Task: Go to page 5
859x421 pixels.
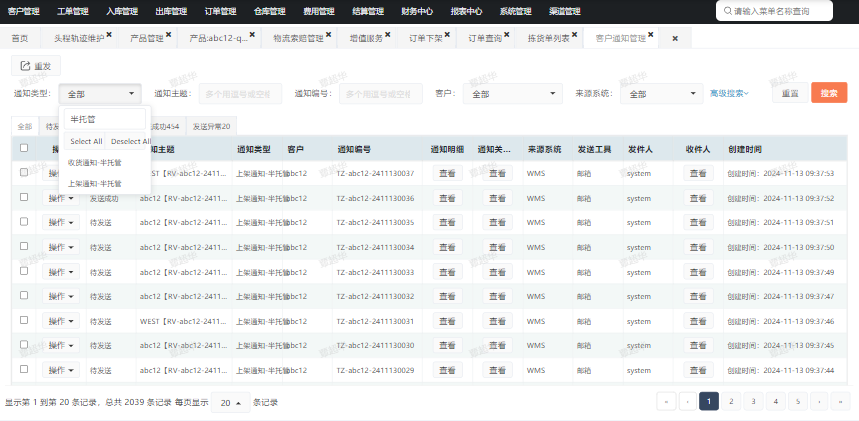Action: pyautogui.click(x=798, y=402)
